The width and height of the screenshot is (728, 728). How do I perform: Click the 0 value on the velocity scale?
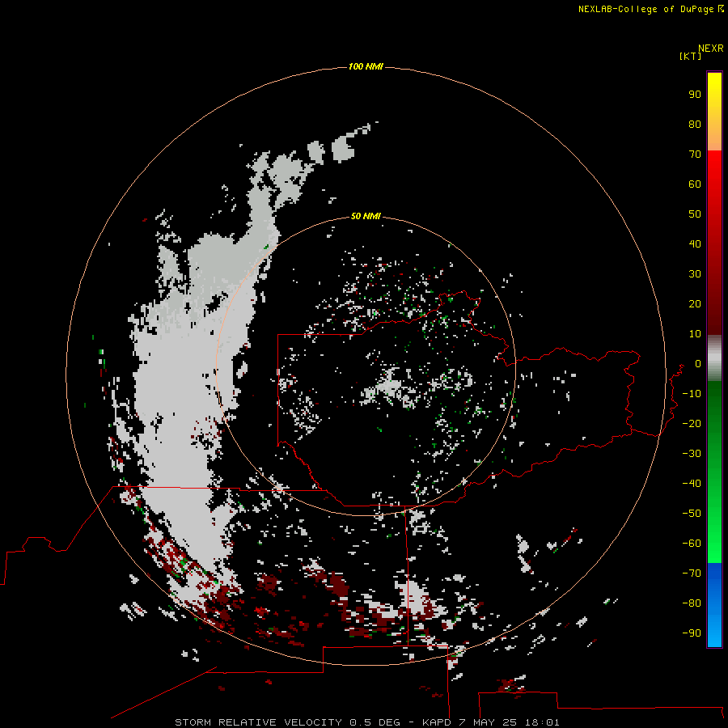pyautogui.click(x=697, y=364)
